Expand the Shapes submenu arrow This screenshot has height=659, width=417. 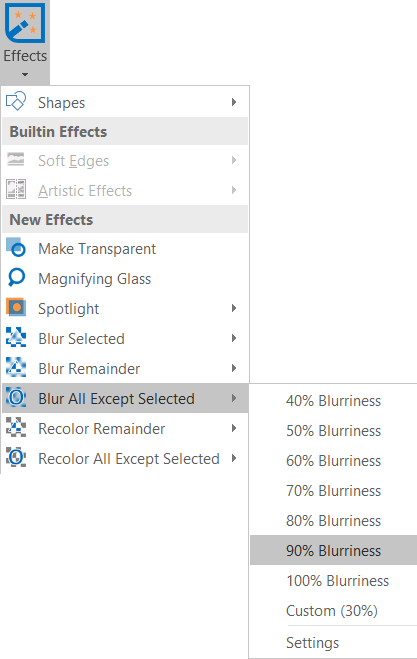(x=234, y=102)
